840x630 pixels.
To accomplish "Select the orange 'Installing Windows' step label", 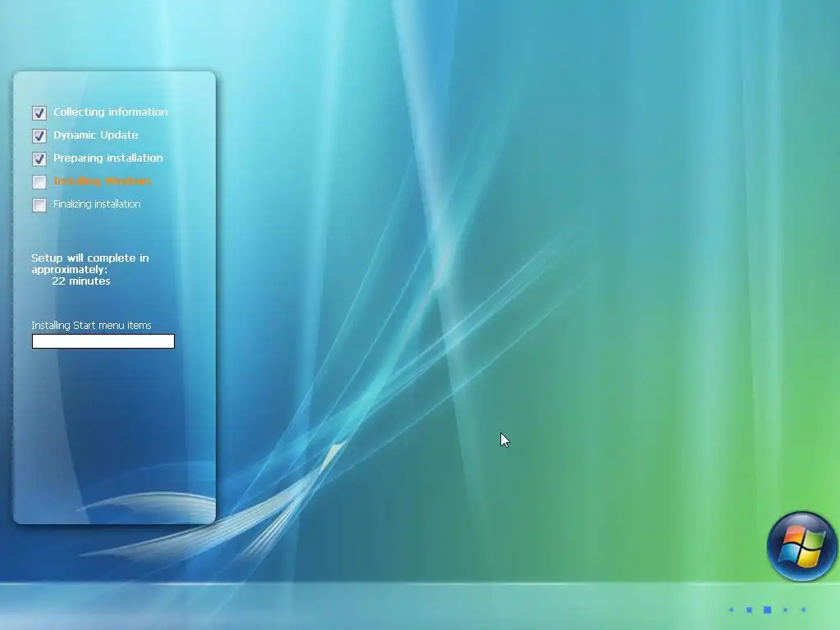I will (103, 181).
